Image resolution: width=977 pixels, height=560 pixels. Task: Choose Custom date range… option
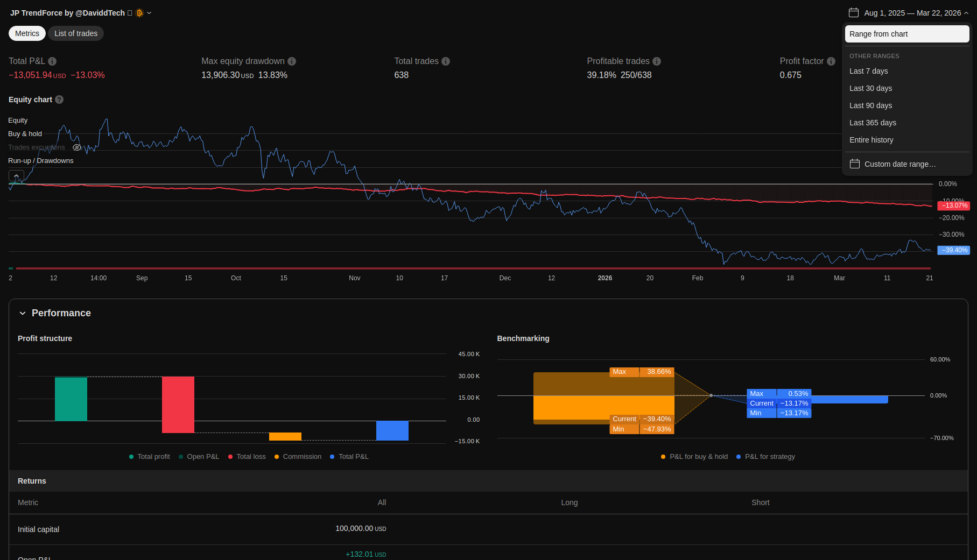pos(899,164)
